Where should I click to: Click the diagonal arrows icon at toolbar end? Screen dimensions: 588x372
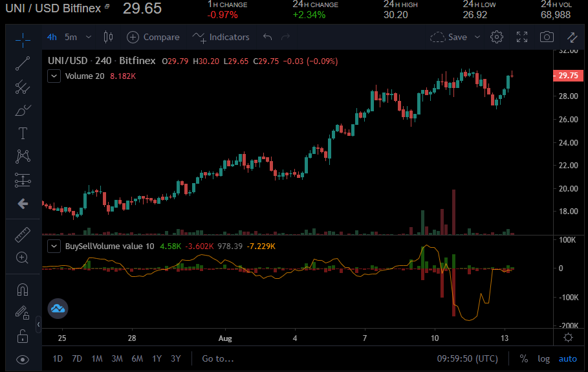[x=572, y=37]
